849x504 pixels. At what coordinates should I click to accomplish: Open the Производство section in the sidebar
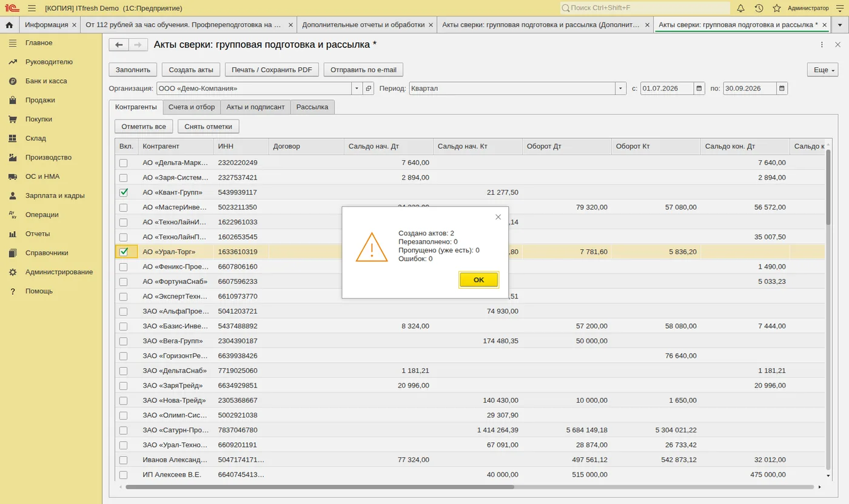click(49, 157)
